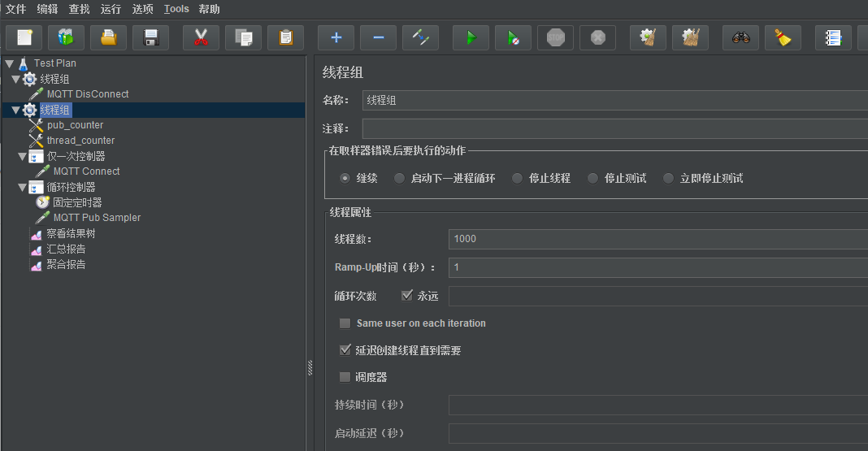
Task: Click the Ramp-Up时间 input field
Action: [658, 268]
